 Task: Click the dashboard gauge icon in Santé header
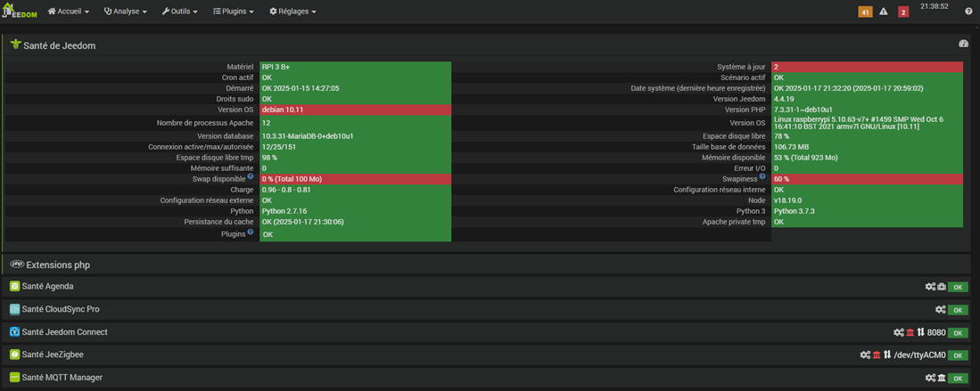(963, 44)
